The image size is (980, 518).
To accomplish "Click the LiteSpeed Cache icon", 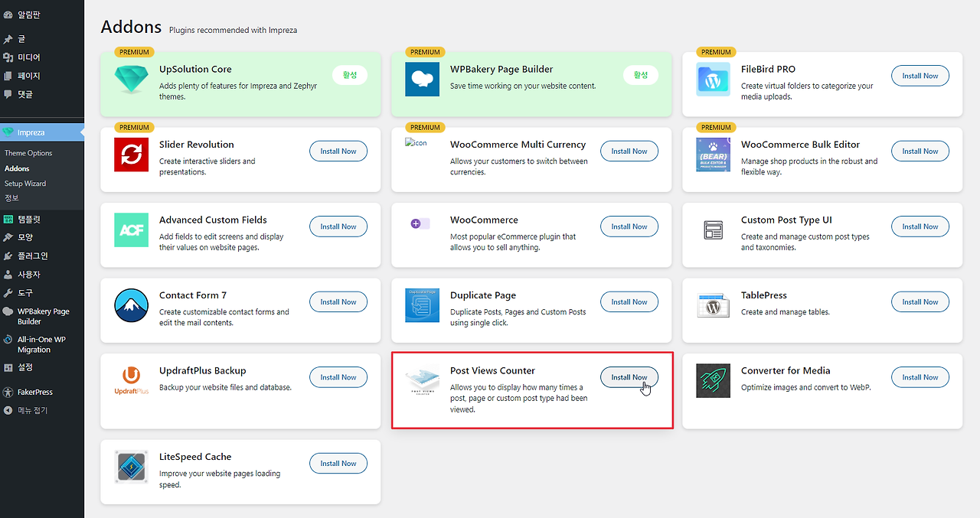I will pos(131,467).
